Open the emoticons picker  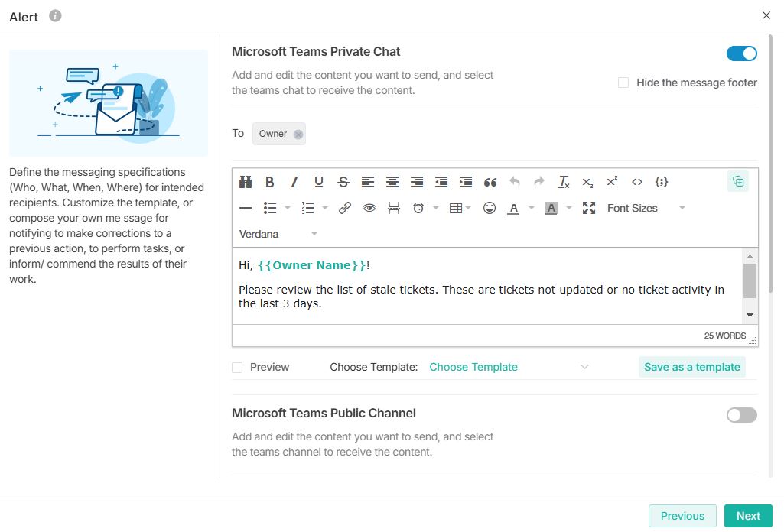click(x=490, y=208)
